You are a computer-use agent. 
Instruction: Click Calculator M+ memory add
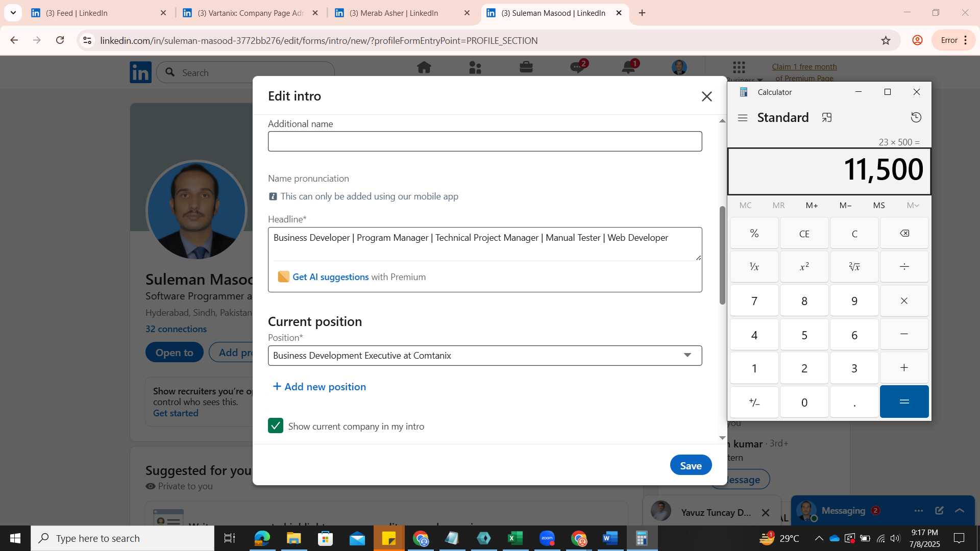point(812,205)
